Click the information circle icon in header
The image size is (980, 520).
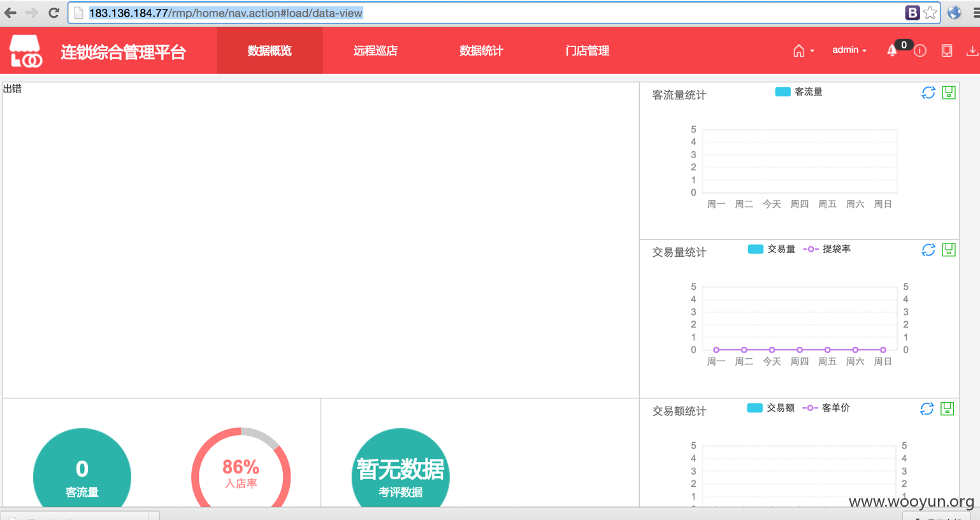click(x=920, y=51)
